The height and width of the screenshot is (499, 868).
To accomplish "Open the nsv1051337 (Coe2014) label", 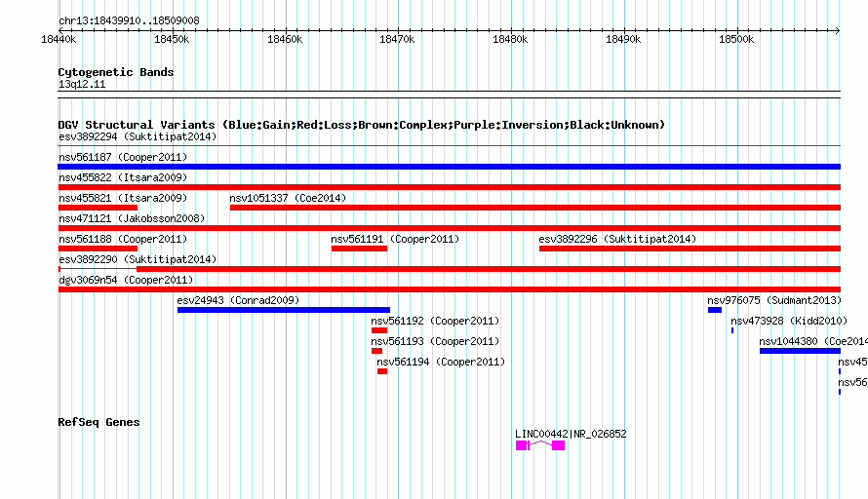I will point(288,198).
